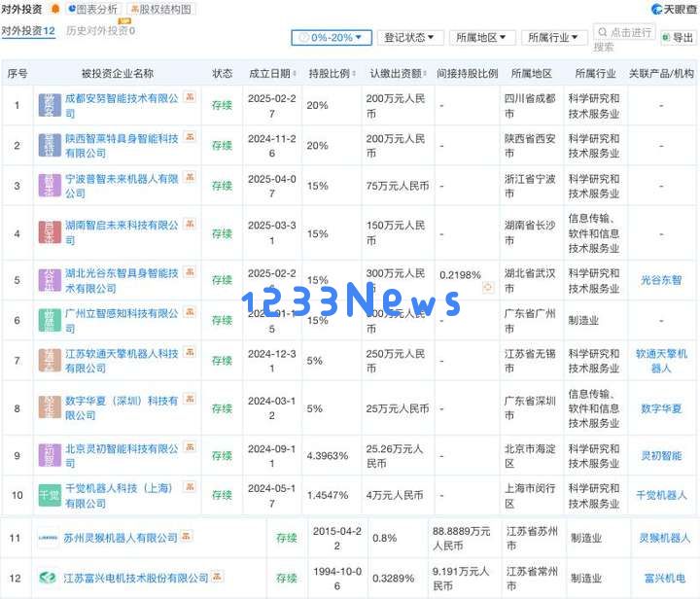The width and height of the screenshot is (700, 599).
Task: Click the equity structure icon beside 湖北光谷东智
Action: pyautogui.click(x=191, y=272)
